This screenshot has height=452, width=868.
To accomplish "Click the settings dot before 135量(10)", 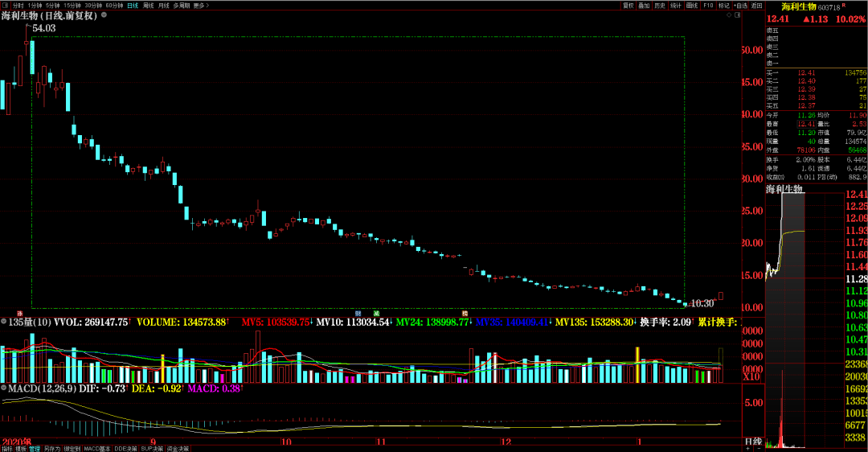I will 4,322.
